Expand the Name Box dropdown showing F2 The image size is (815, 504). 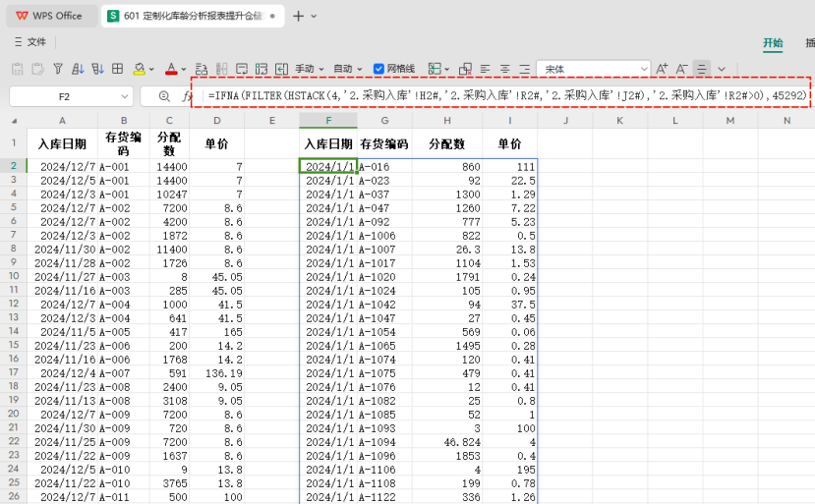click(x=124, y=96)
